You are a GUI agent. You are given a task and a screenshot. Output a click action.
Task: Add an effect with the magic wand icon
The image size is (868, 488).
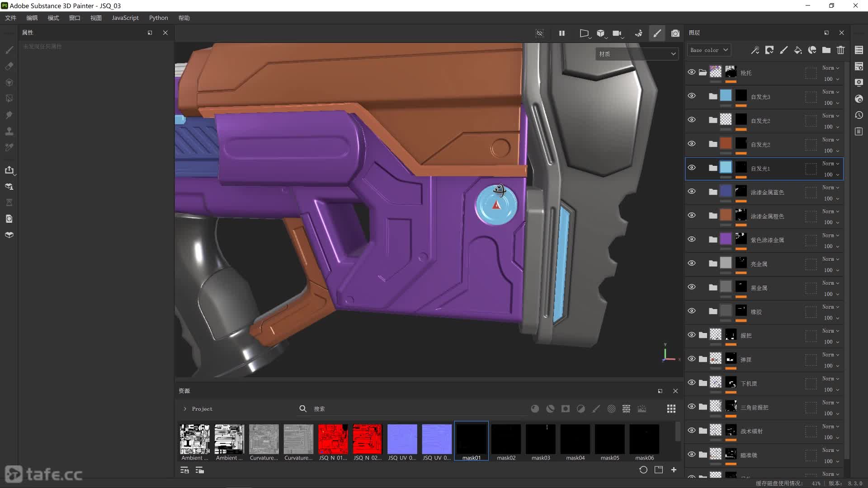click(x=755, y=50)
